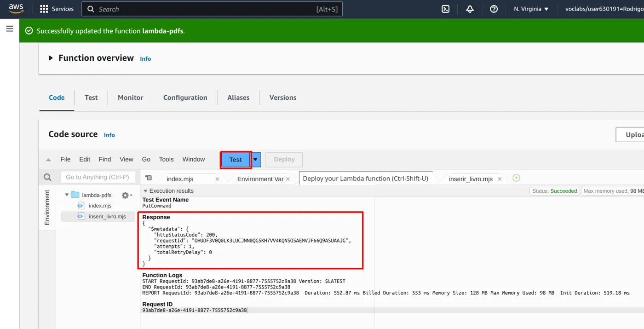Open the Go menu
This screenshot has height=329, width=644.
coord(146,159)
